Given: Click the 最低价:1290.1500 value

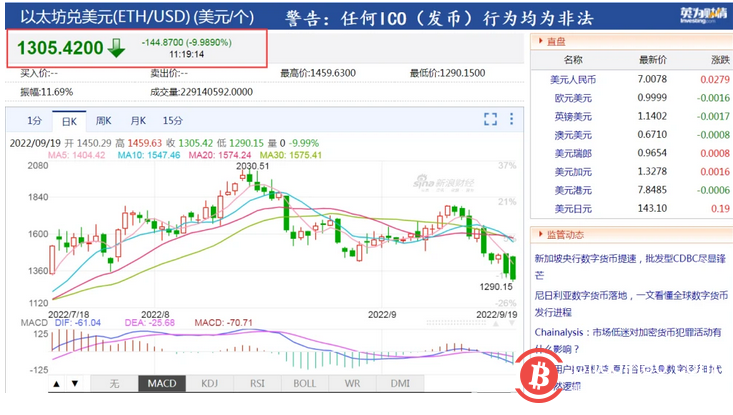Looking at the screenshot, I should coord(447,73).
